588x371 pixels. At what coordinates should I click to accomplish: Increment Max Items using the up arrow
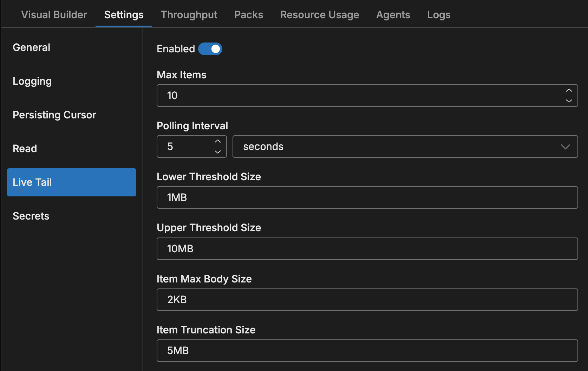point(569,91)
